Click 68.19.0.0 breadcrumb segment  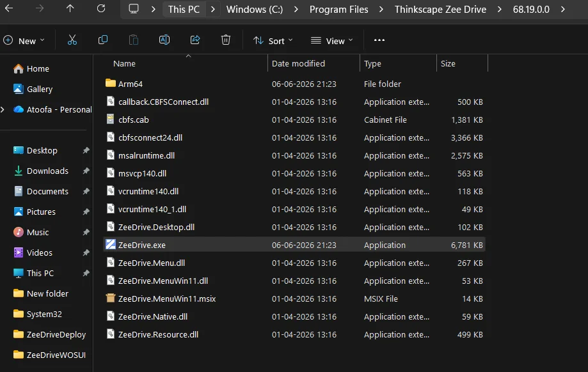(531, 10)
